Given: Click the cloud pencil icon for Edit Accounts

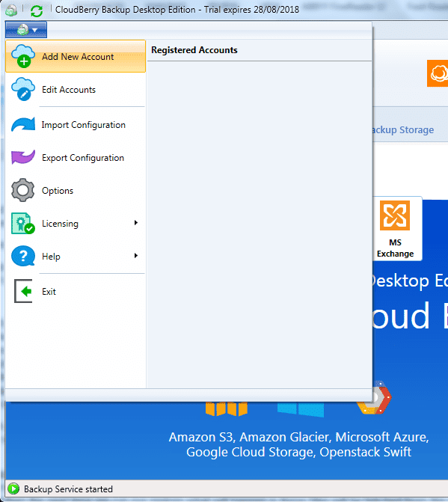Looking at the screenshot, I should point(23,89).
